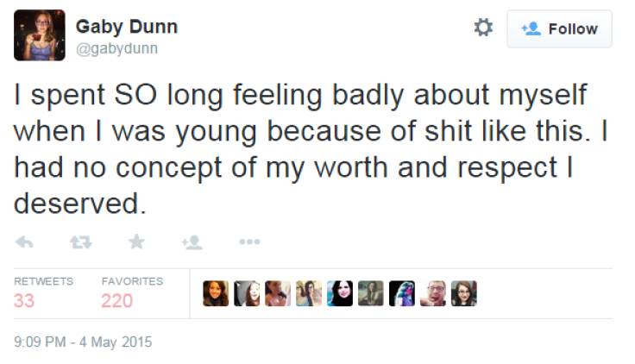Select the last favoriter avatar with glasses

click(464, 293)
